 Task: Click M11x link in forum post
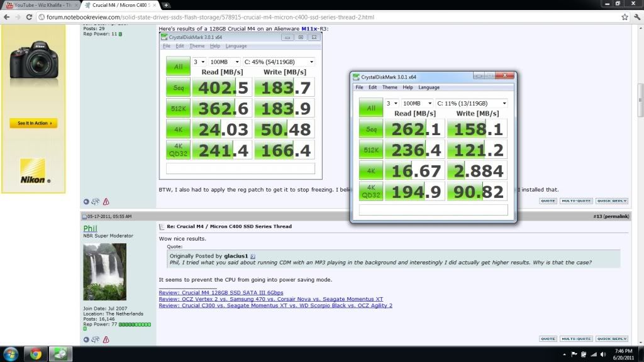(x=309, y=29)
